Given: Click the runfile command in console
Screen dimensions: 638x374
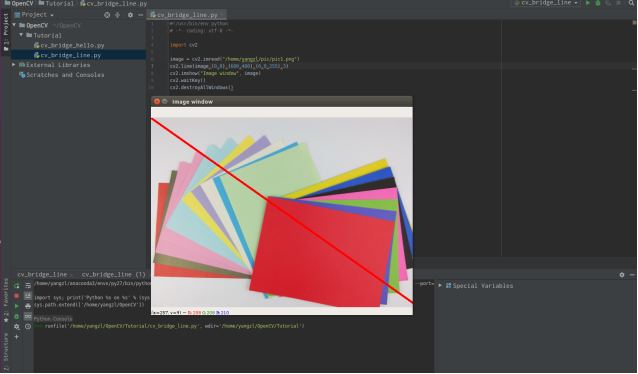Looking at the screenshot, I should (x=174, y=326).
